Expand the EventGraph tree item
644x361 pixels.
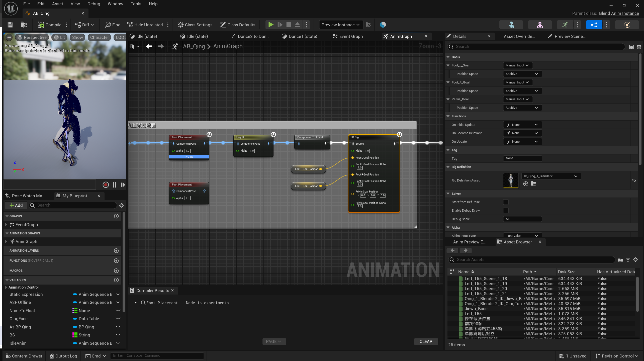[6, 225]
